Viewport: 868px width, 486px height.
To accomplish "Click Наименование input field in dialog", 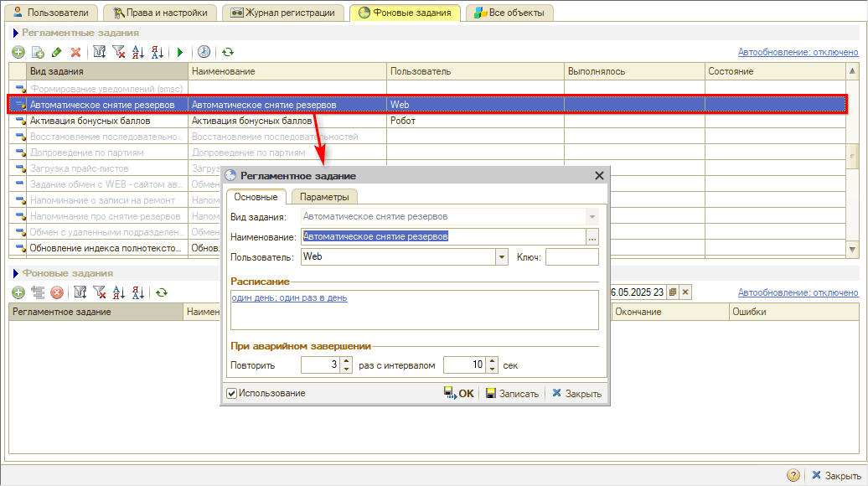I will click(443, 237).
